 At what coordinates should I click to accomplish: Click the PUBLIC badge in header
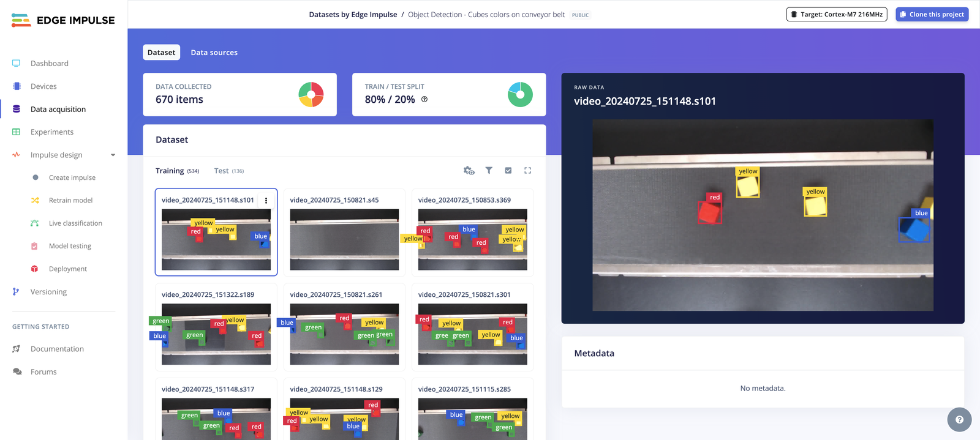point(580,15)
